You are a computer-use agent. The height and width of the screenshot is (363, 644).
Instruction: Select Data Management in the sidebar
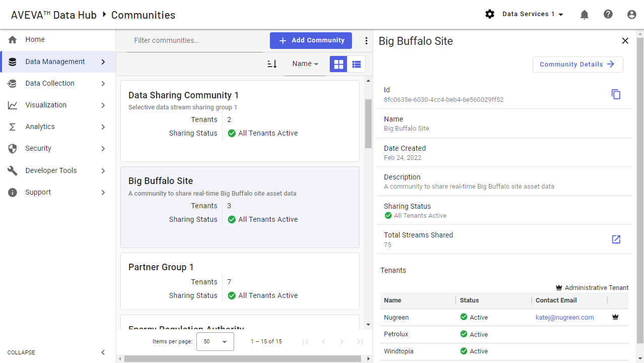click(58, 62)
